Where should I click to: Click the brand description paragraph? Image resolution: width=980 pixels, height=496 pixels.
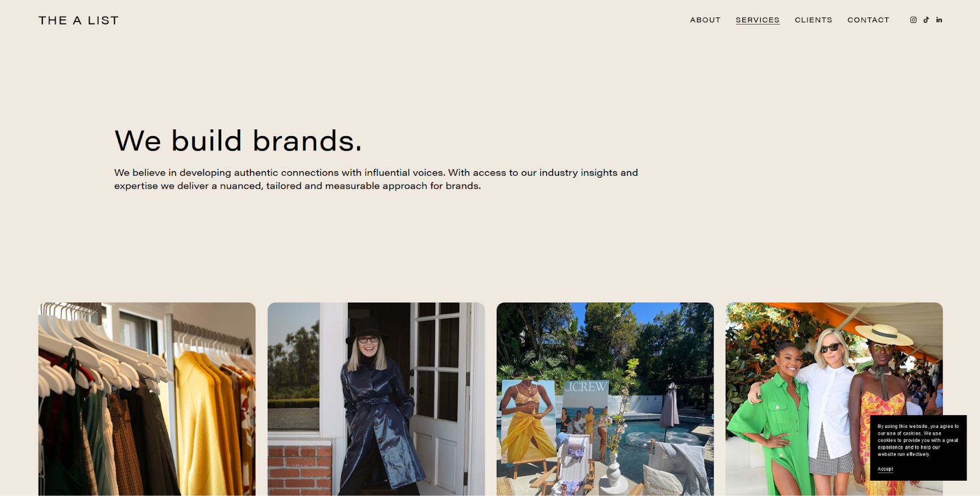pyautogui.click(x=376, y=179)
